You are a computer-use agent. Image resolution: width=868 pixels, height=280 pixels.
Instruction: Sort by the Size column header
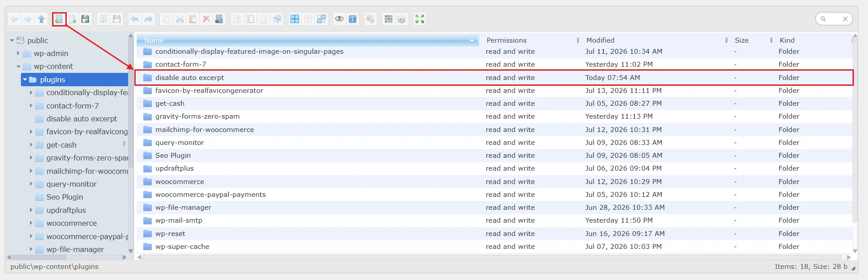(x=750, y=40)
